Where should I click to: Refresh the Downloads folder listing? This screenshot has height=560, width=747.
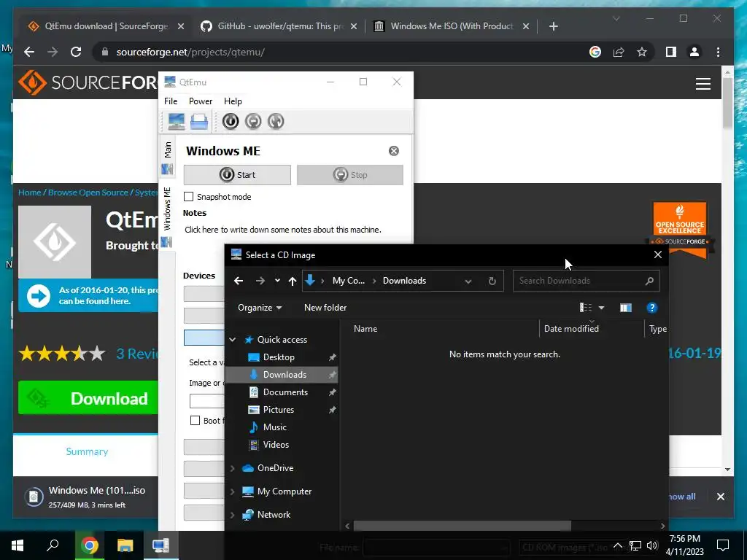(x=492, y=281)
